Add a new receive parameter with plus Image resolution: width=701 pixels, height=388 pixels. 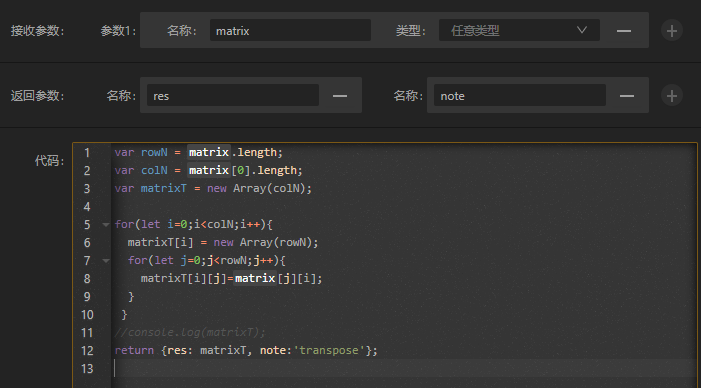click(671, 30)
